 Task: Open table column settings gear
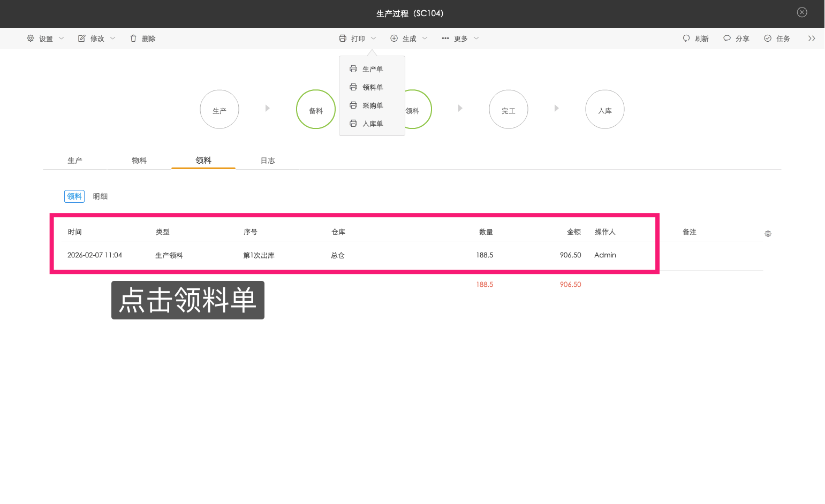point(768,234)
